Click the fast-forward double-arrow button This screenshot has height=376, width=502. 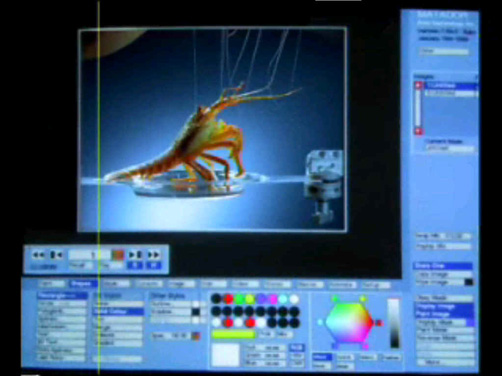tap(153, 255)
